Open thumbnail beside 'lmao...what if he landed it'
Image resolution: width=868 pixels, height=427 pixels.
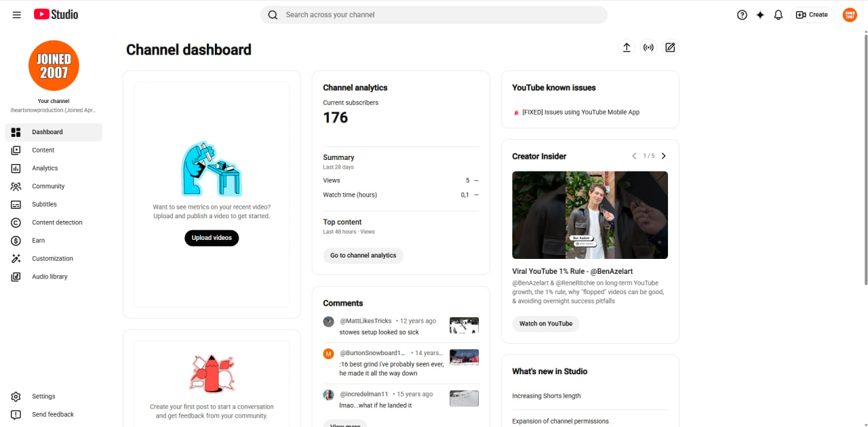click(464, 399)
